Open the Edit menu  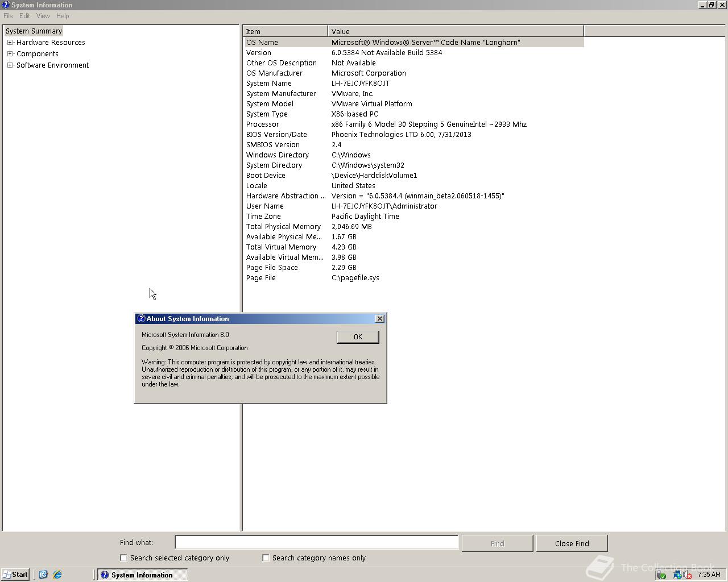(x=24, y=16)
